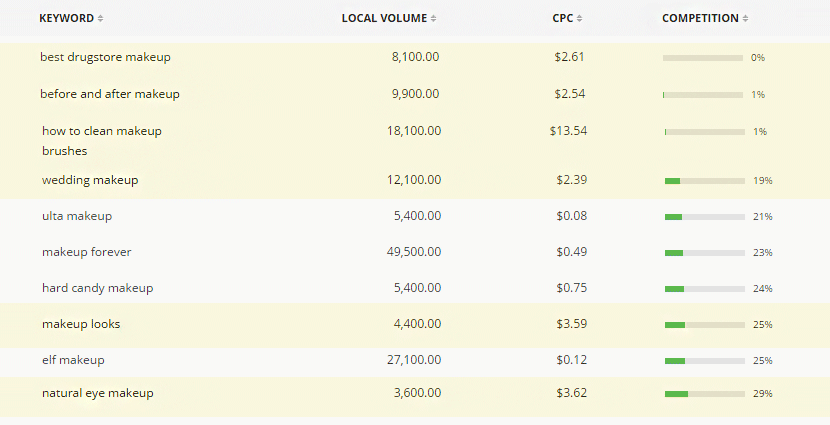Click the 0% competition bar for best drugstore makeup
The image size is (830, 425).
(703, 58)
